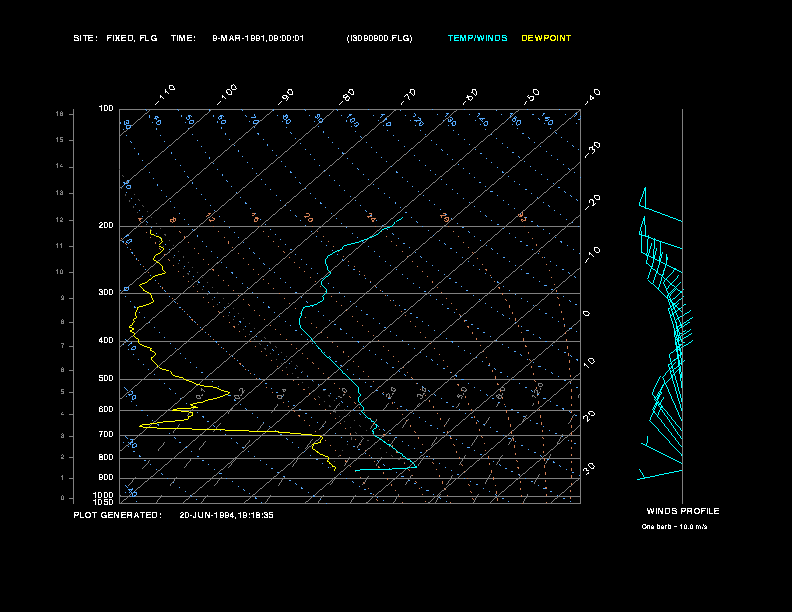This screenshot has width=792, height=612.
Task: Click the 0 degree isotherm label on right
Action: [x=586, y=314]
